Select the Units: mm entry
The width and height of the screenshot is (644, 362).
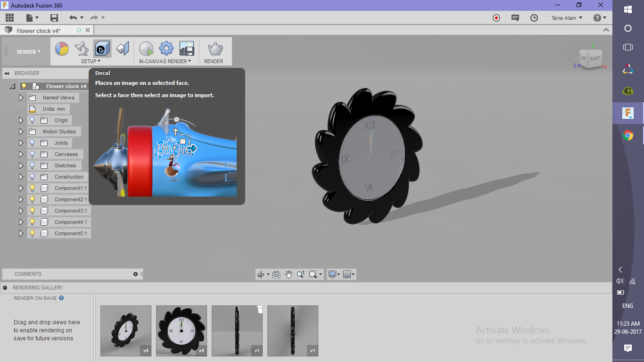tap(54, 109)
